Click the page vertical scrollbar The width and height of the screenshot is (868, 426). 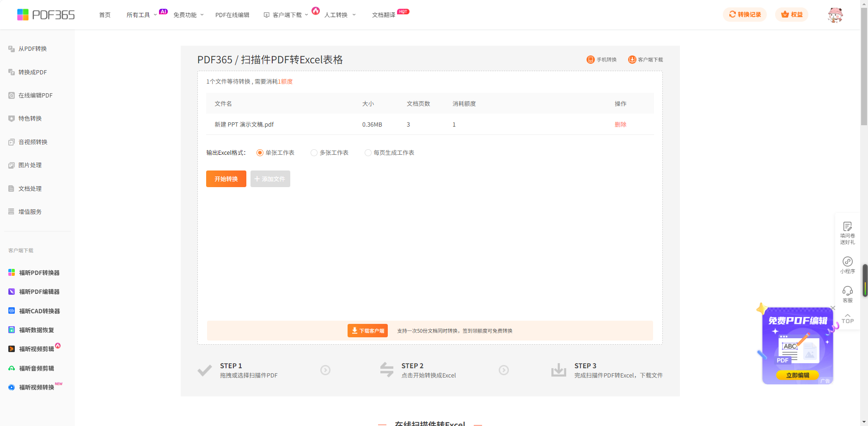[x=864, y=65]
